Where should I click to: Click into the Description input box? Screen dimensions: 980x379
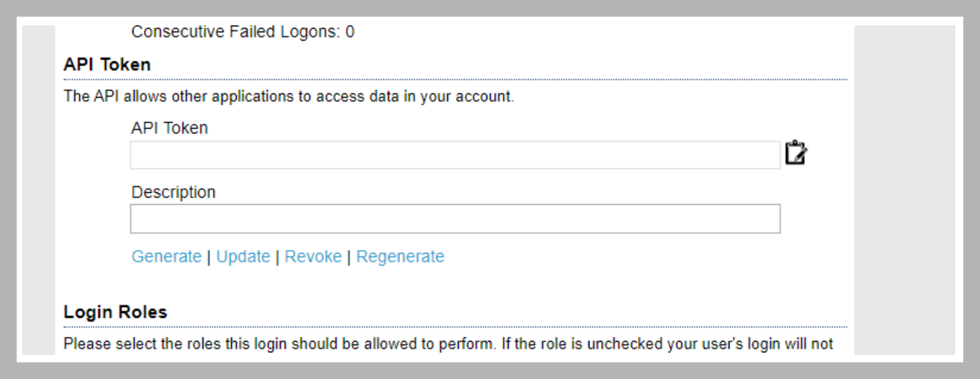coord(455,219)
